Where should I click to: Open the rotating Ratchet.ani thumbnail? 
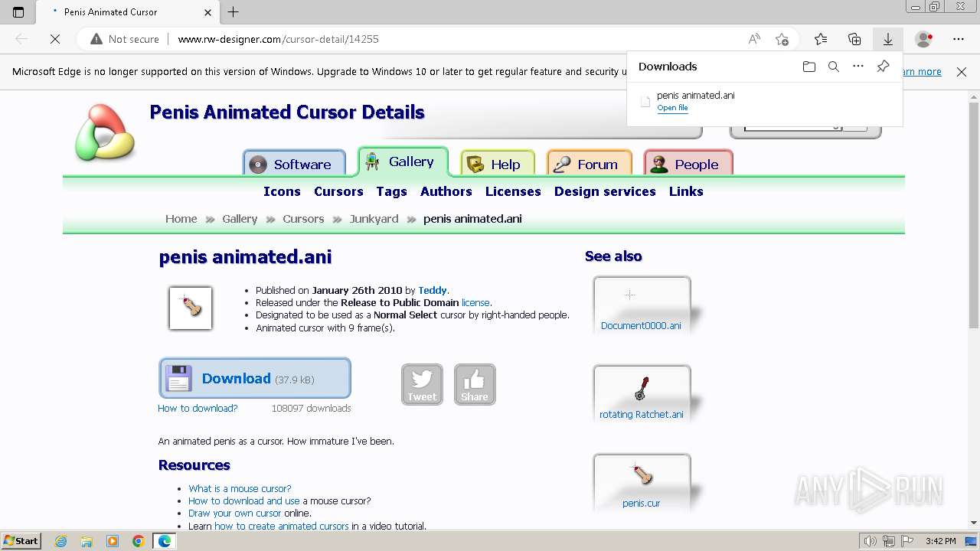(x=642, y=393)
